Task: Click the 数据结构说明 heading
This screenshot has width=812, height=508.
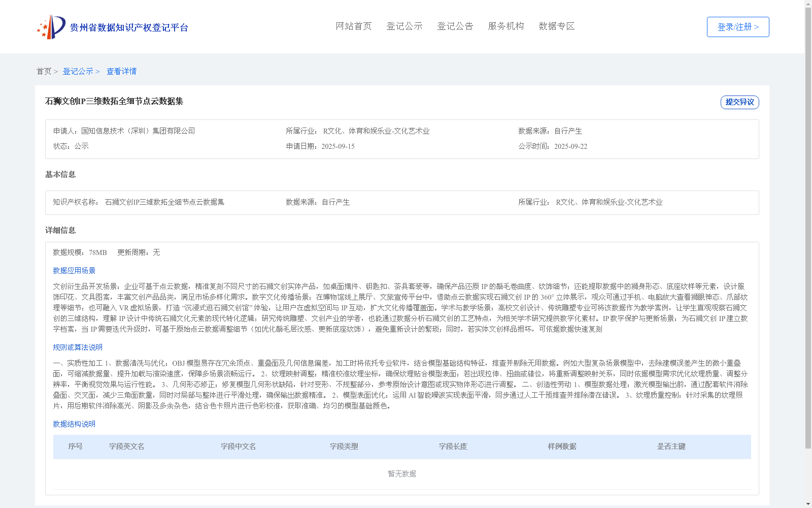Action: [74, 424]
